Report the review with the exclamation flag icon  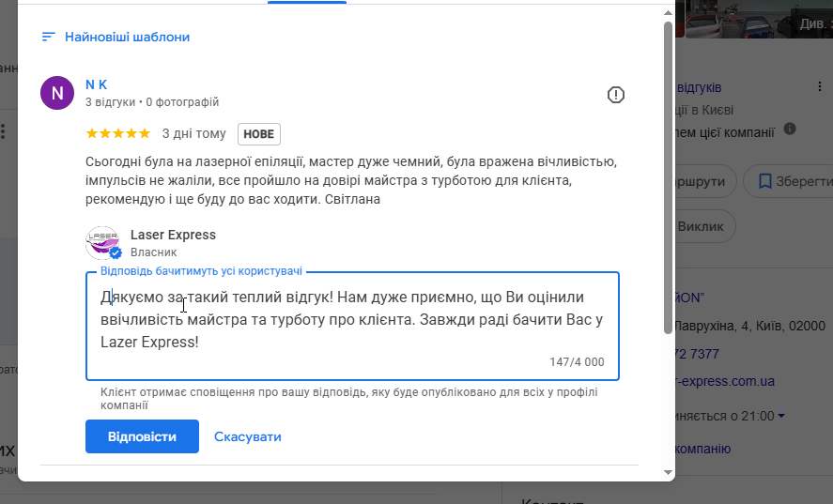[616, 95]
